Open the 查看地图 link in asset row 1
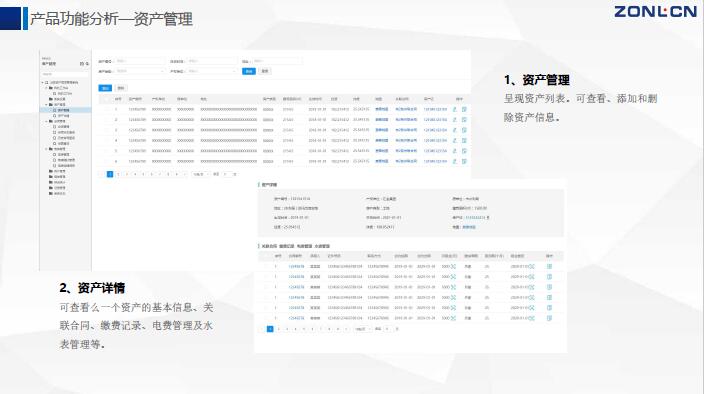 click(382, 109)
